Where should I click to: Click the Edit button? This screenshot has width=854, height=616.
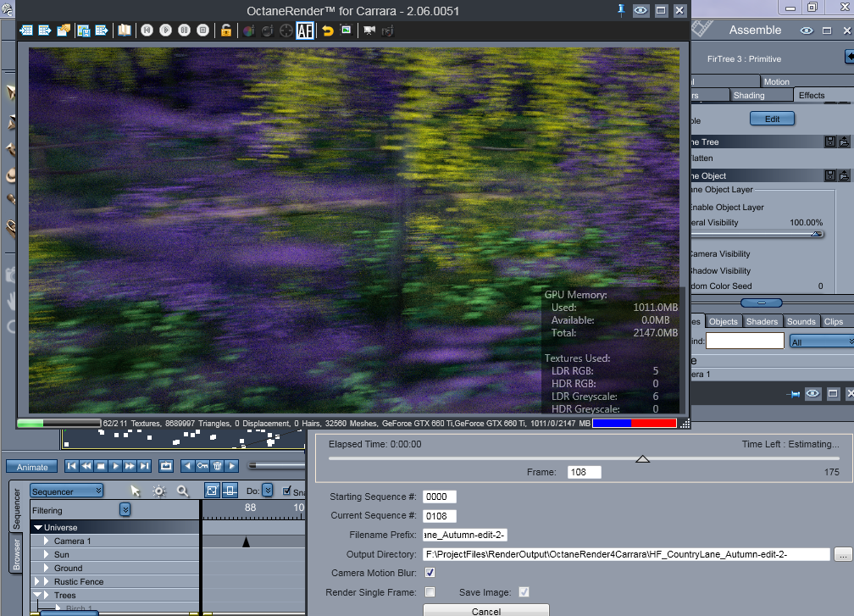(772, 119)
